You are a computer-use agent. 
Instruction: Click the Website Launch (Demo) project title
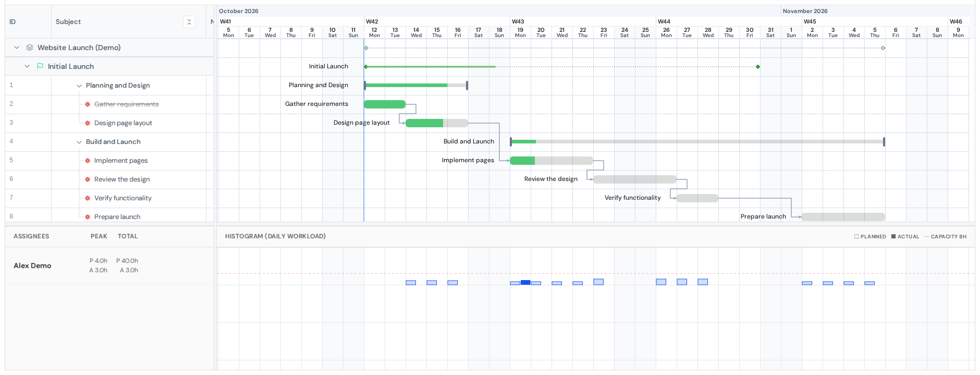point(79,47)
